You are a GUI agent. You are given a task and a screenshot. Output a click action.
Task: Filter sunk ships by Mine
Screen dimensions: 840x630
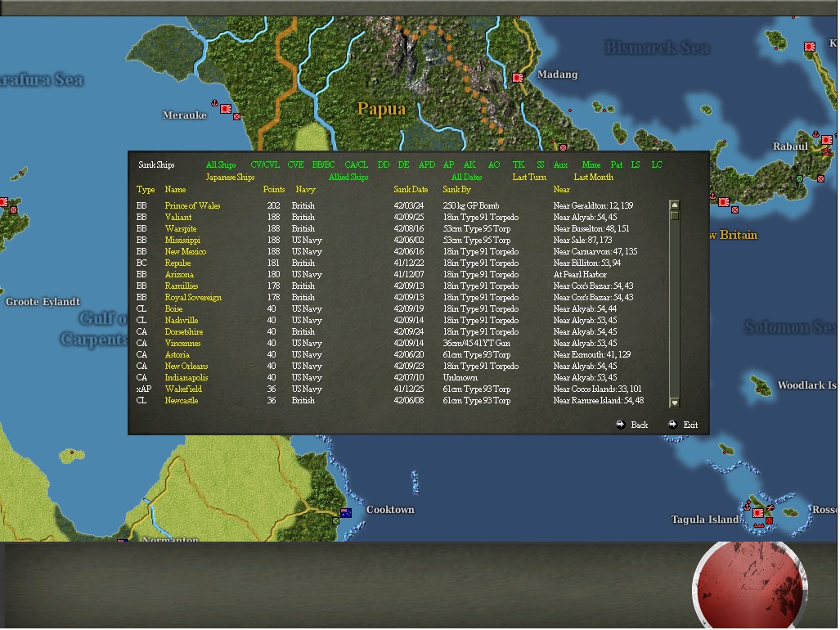[x=591, y=164]
